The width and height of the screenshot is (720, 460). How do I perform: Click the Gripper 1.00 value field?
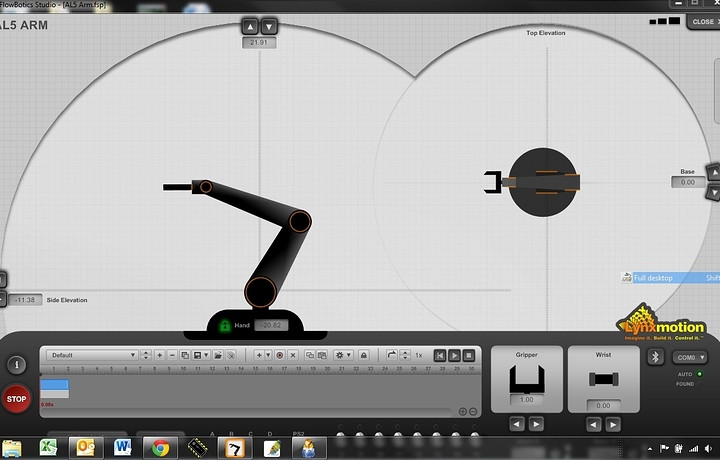tap(527, 400)
